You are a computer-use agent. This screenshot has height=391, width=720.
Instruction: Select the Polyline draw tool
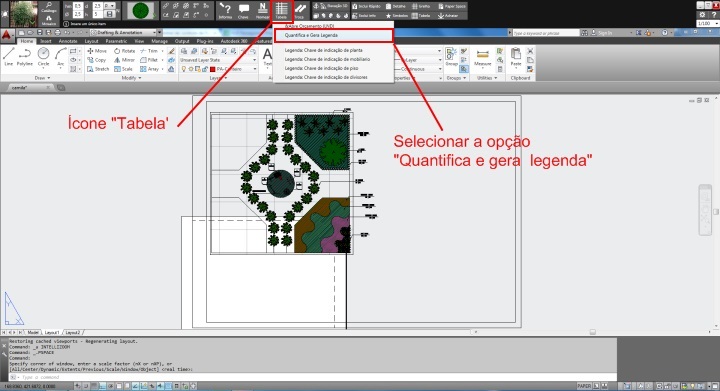[x=25, y=57]
